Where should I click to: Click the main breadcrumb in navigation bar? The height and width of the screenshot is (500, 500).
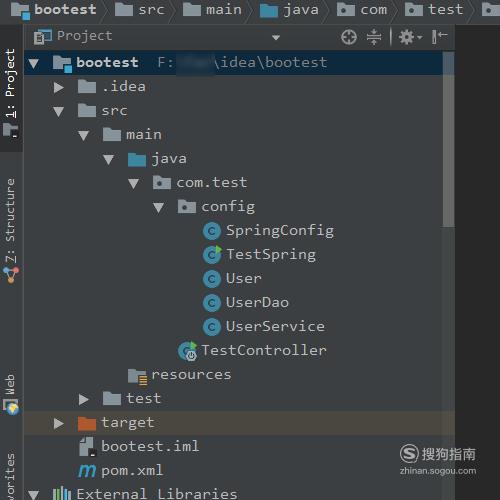point(212,9)
